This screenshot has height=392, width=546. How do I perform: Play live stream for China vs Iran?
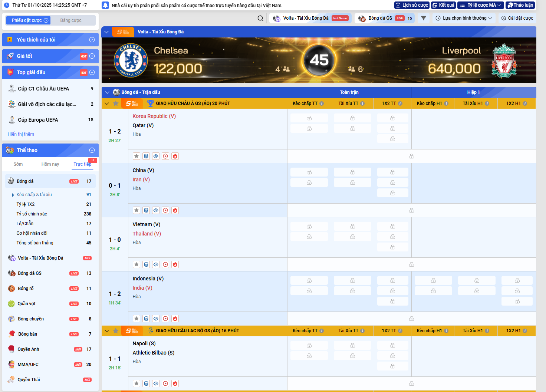click(165, 210)
